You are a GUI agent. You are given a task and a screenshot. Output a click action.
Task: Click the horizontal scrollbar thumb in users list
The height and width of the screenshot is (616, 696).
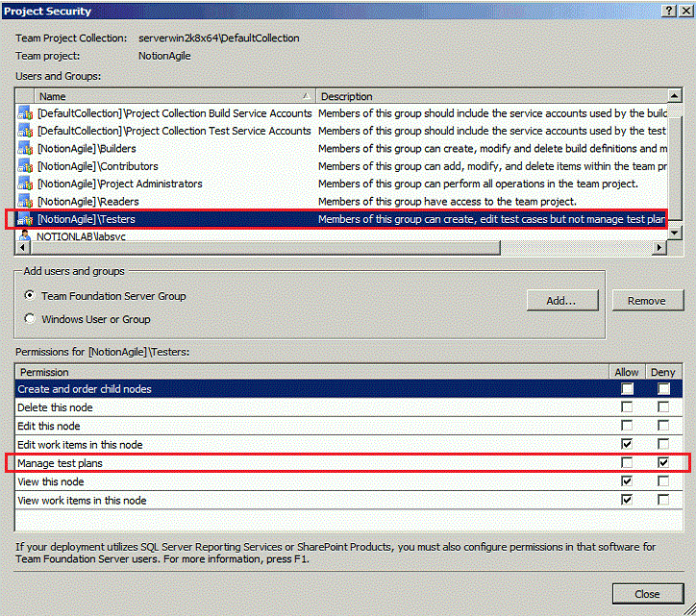click(x=265, y=248)
